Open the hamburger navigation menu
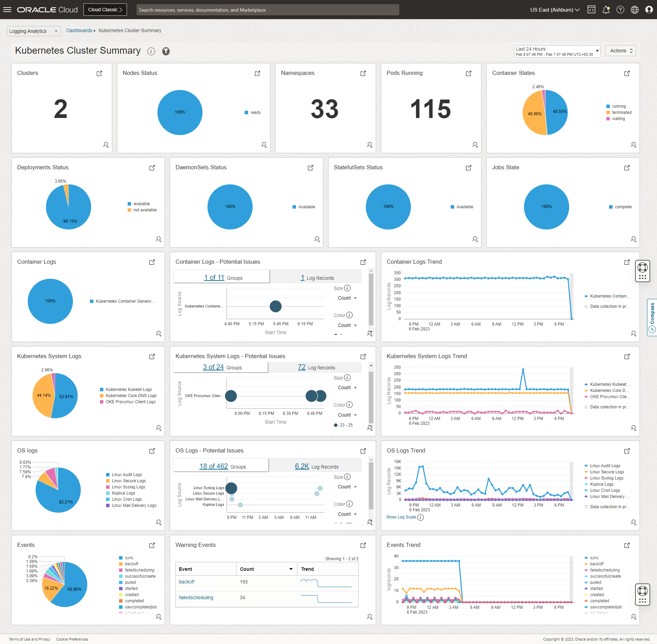This screenshot has width=657, height=644. (7, 10)
